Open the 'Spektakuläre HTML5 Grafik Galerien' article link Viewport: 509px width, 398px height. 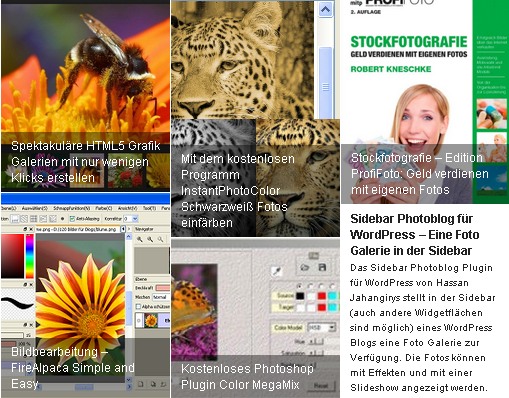click(86, 162)
